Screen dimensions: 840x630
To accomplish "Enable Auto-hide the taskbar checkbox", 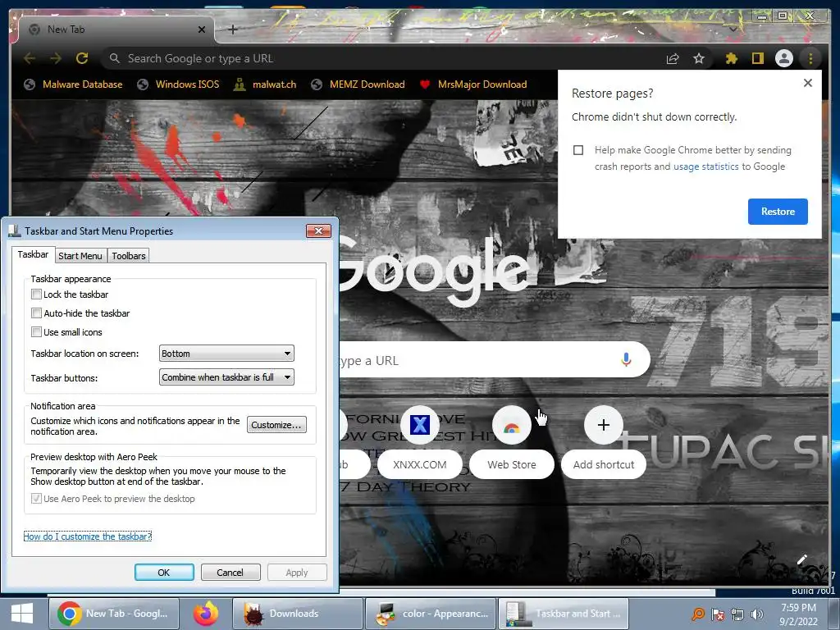I will click(36, 313).
